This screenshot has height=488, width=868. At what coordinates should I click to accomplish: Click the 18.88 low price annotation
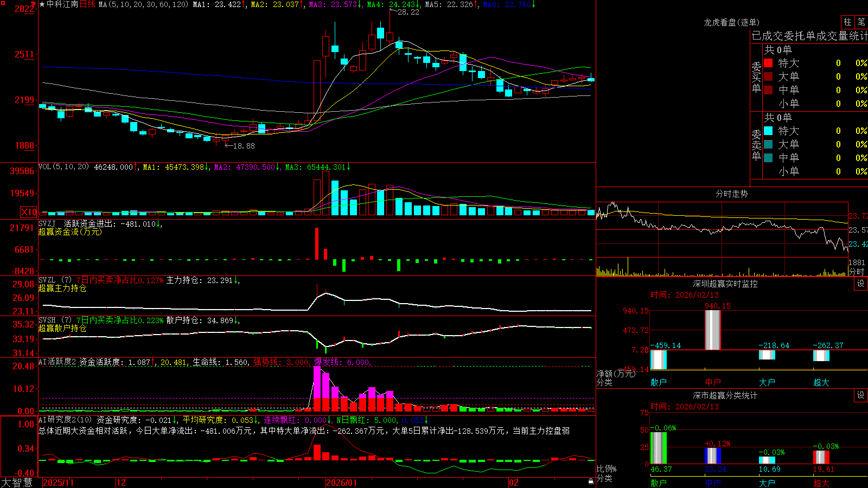pos(244,146)
